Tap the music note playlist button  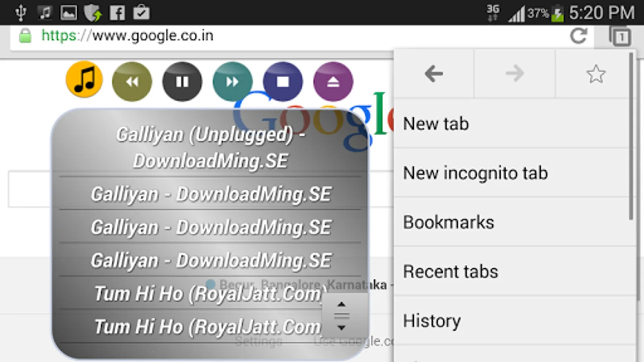(84, 80)
